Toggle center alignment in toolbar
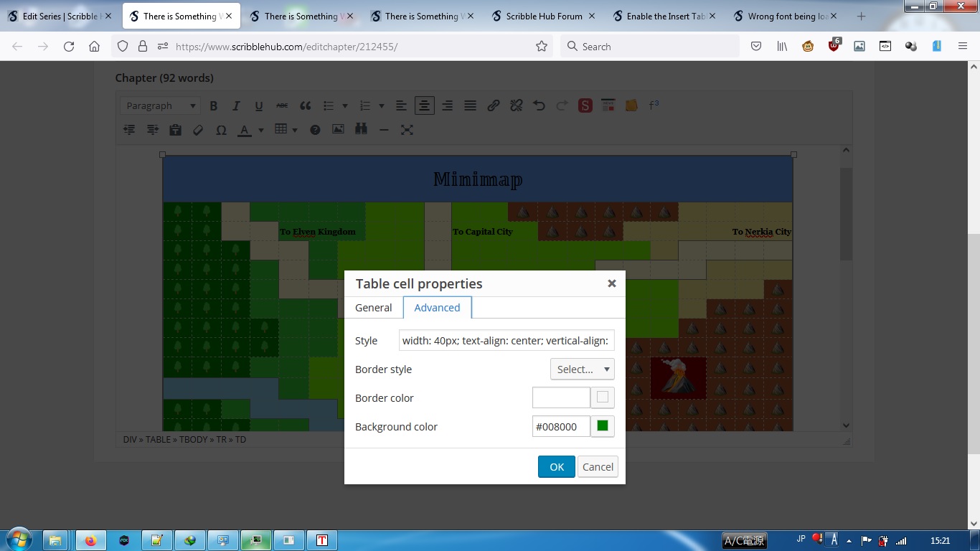Screen dimensions: 980x551 click(424, 106)
